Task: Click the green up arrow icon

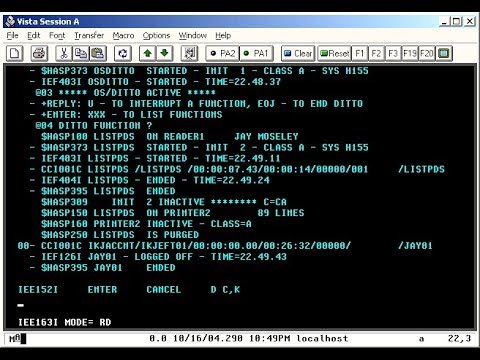Action: point(147,53)
